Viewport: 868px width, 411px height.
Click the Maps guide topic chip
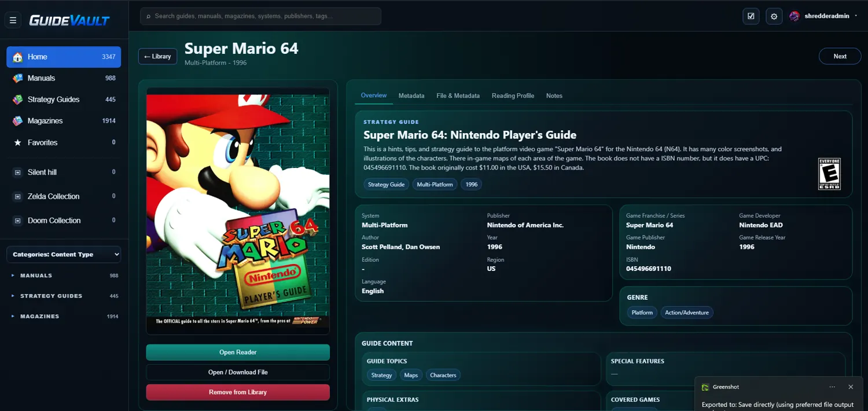[x=411, y=375]
